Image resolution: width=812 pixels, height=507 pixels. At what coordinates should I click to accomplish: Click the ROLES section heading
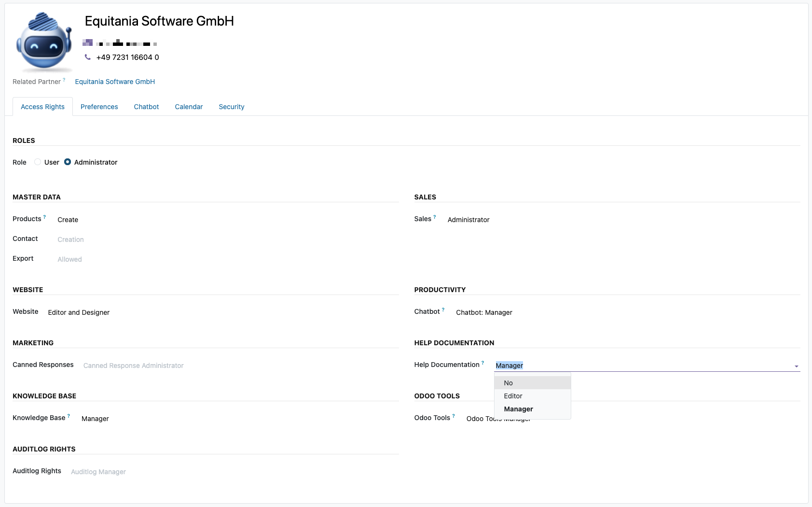pos(24,141)
